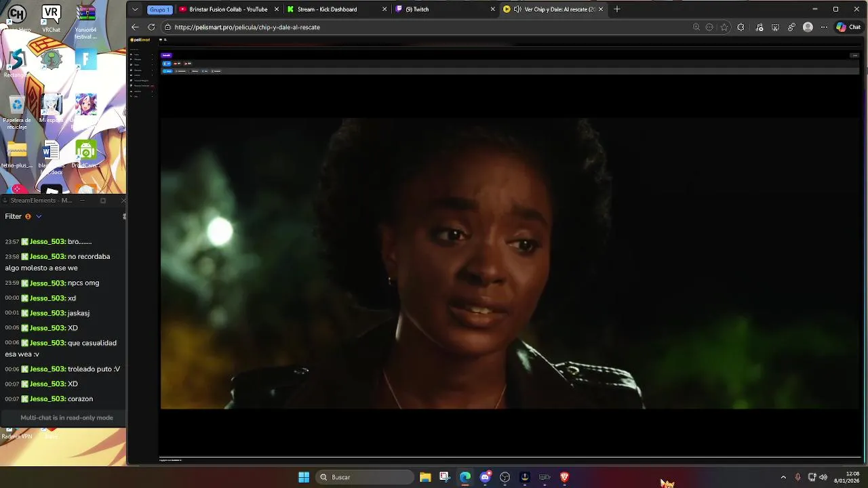This screenshot has width=868, height=488.
Task: Open a new browser tab
Action: tap(616, 9)
